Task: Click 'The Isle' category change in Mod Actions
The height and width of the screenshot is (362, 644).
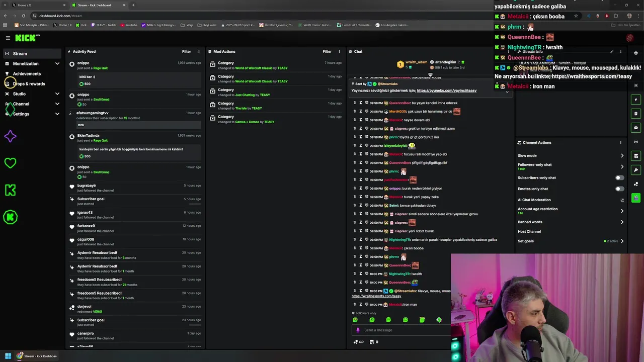Action: [276, 106]
